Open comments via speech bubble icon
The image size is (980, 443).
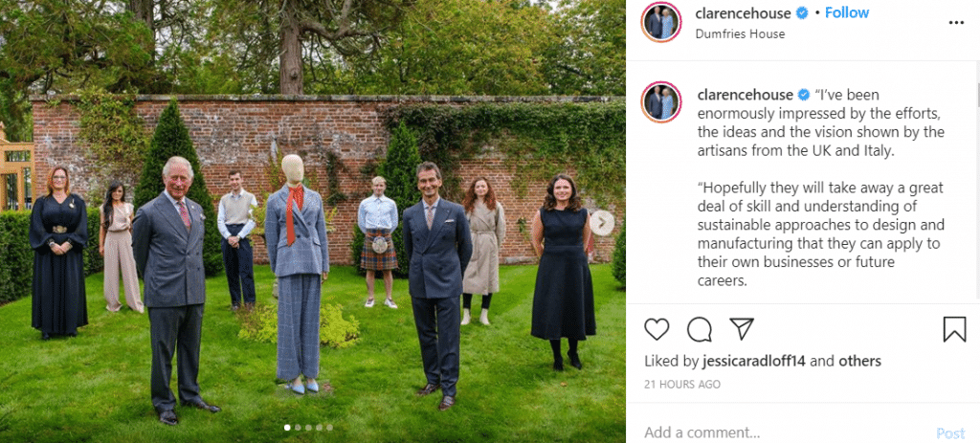[x=700, y=329]
